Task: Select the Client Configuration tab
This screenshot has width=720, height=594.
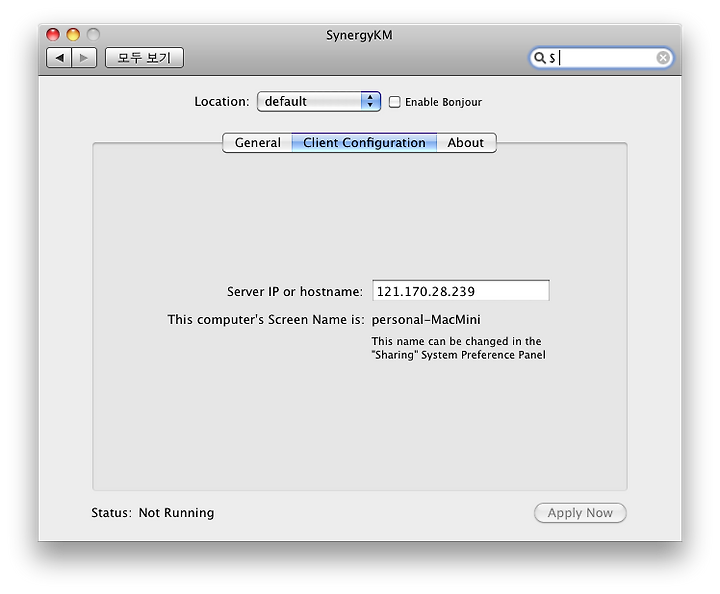Action: click(x=364, y=143)
